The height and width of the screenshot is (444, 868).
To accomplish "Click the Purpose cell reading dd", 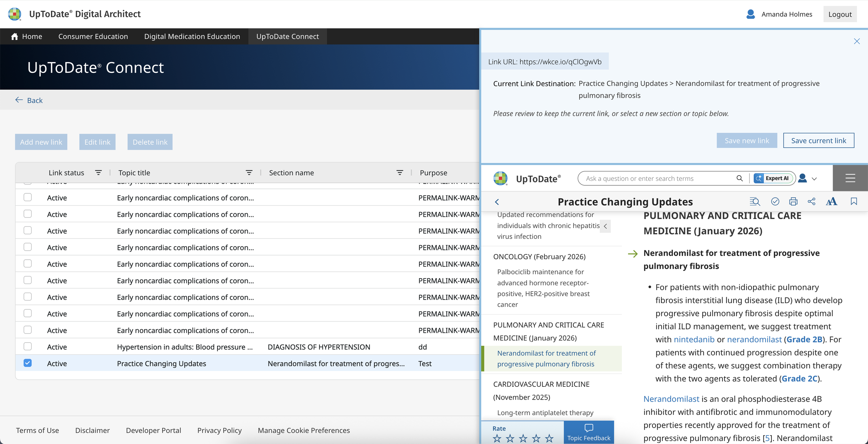I will pyautogui.click(x=423, y=347).
